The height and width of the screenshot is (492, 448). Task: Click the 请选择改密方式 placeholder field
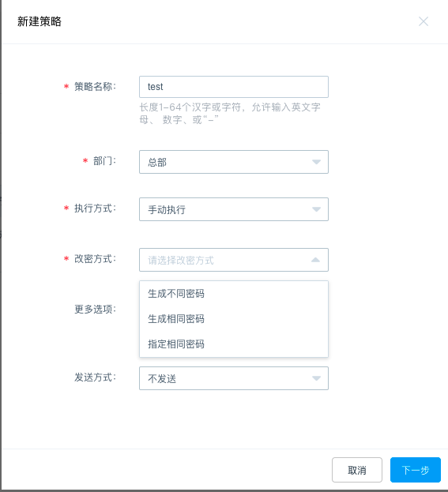[x=234, y=260]
